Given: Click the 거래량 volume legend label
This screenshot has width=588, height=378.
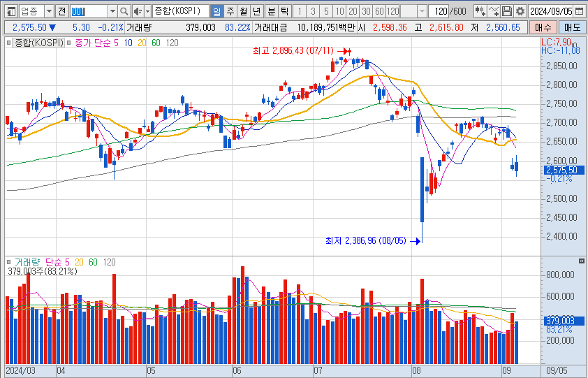Looking at the screenshot, I should [x=27, y=262].
